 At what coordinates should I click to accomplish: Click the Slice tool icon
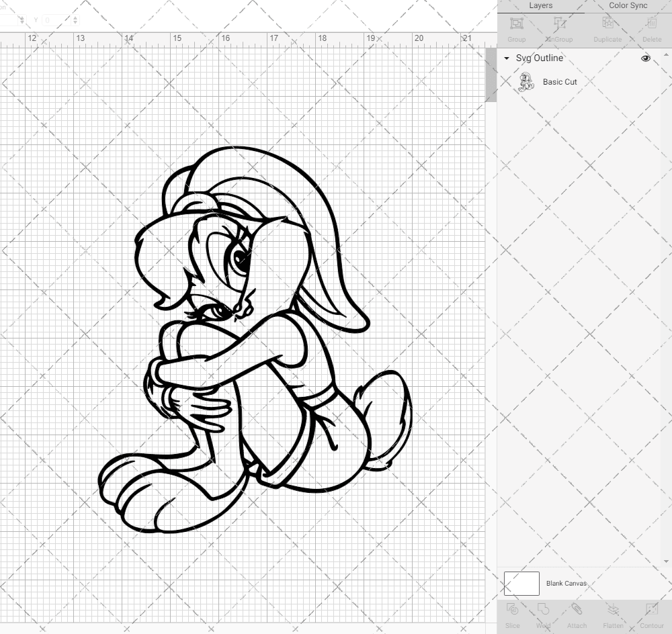coord(512,610)
